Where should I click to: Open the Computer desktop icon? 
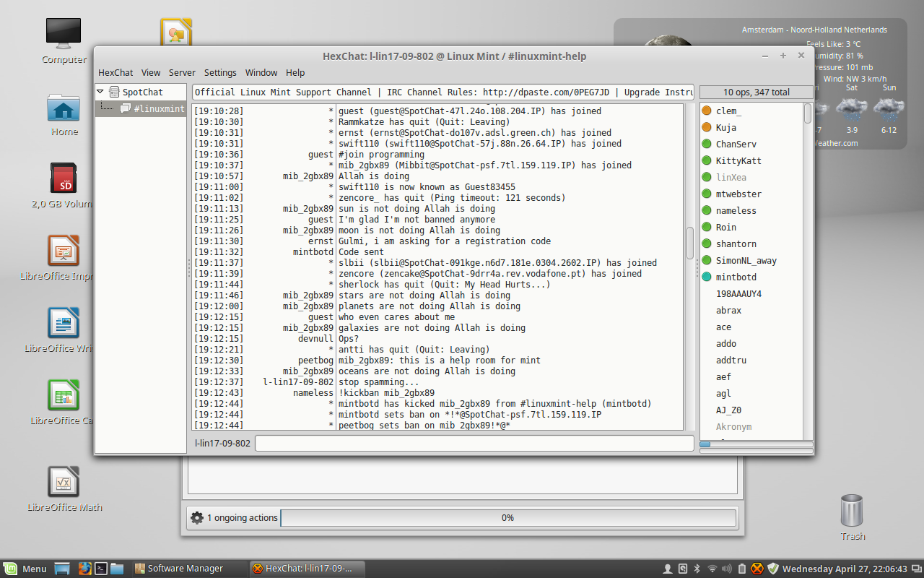(x=64, y=34)
